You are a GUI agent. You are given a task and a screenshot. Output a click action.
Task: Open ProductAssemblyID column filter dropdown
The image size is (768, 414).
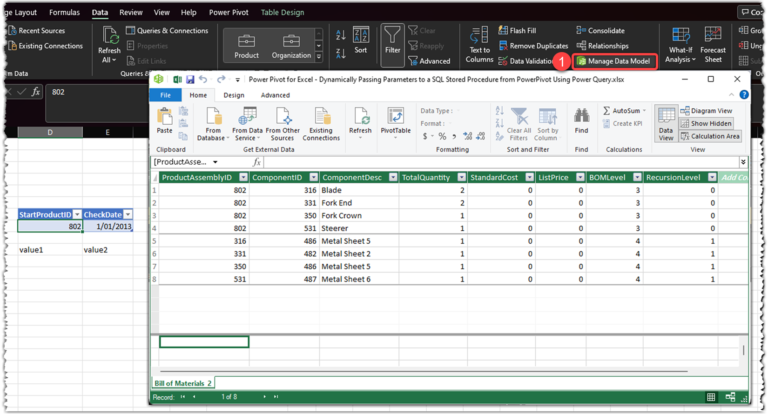[243, 177]
